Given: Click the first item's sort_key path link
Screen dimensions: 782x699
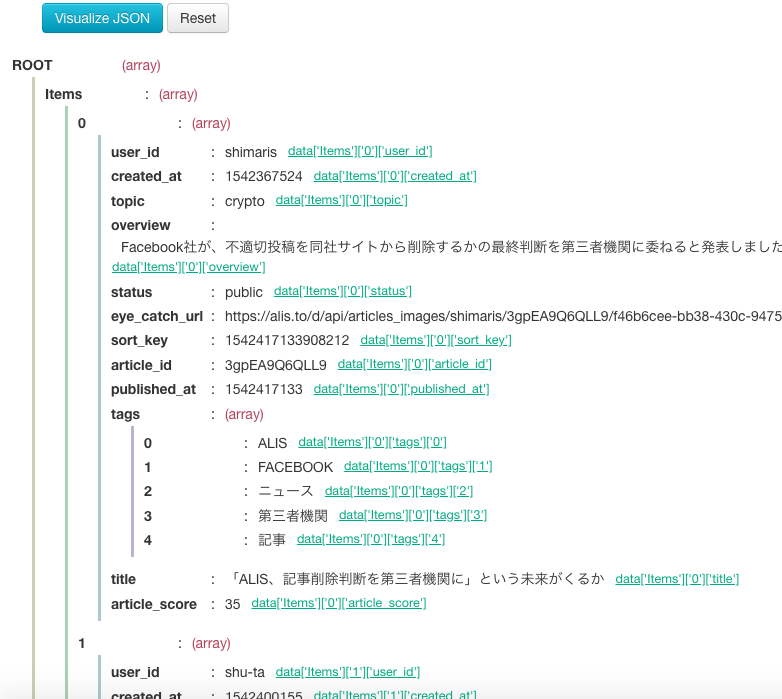Looking at the screenshot, I should click(435, 340).
